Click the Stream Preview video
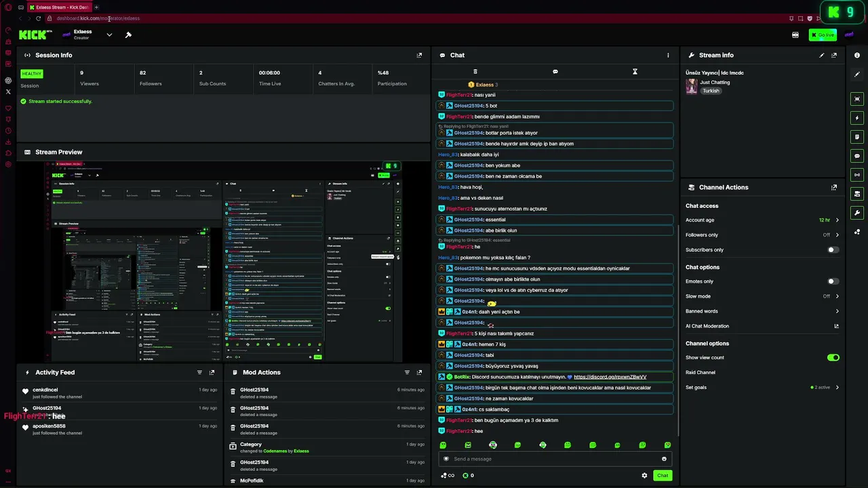The width and height of the screenshot is (868, 488). [x=224, y=262]
